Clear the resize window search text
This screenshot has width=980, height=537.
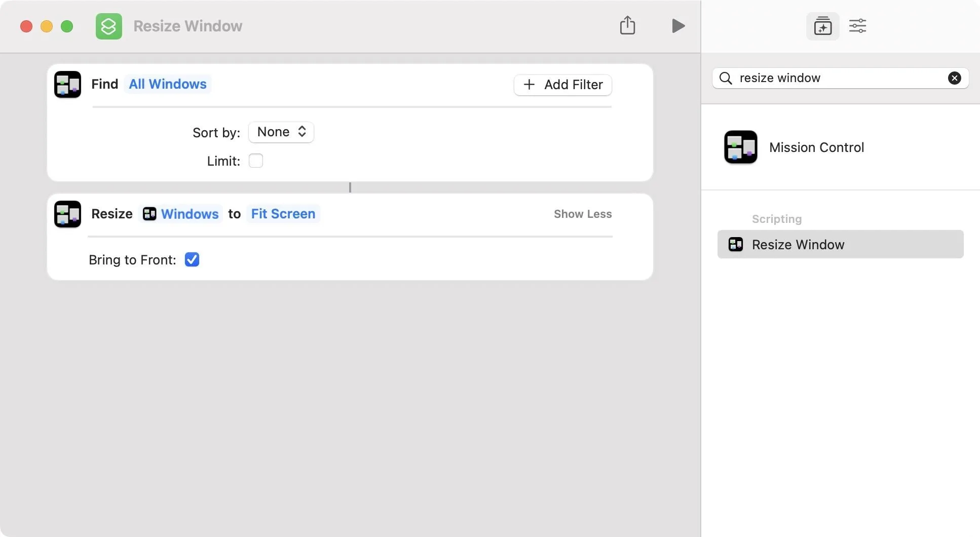(x=954, y=78)
